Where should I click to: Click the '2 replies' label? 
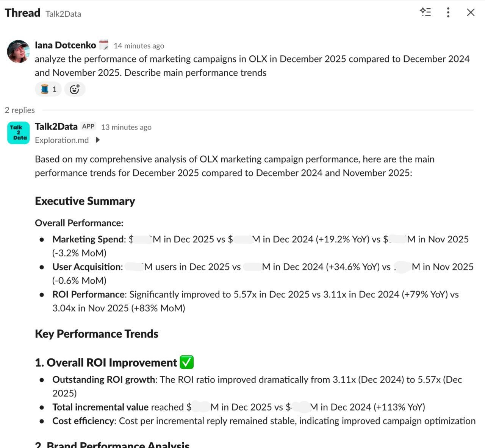pyautogui.click(x=20, y=110)
